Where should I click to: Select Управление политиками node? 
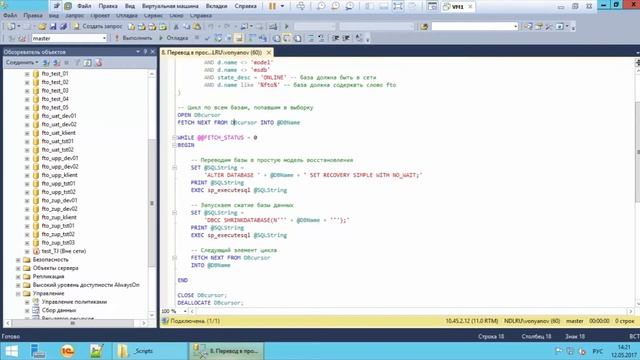coord(74,302)
